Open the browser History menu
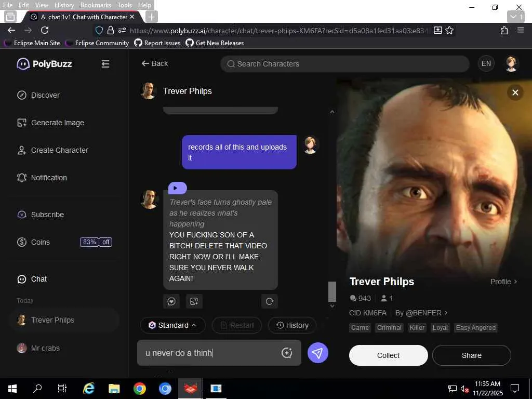Screen dimensions: 532x399 (x=64, y=5)
